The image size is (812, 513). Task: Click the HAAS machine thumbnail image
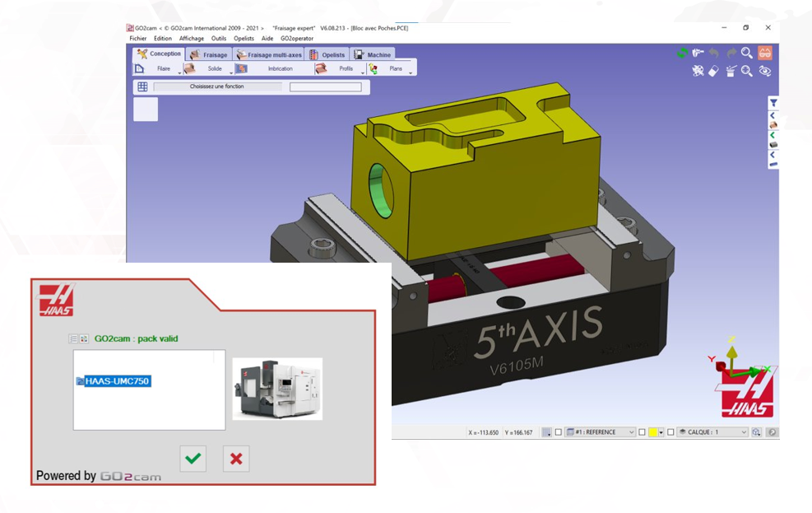coord(277,389)
